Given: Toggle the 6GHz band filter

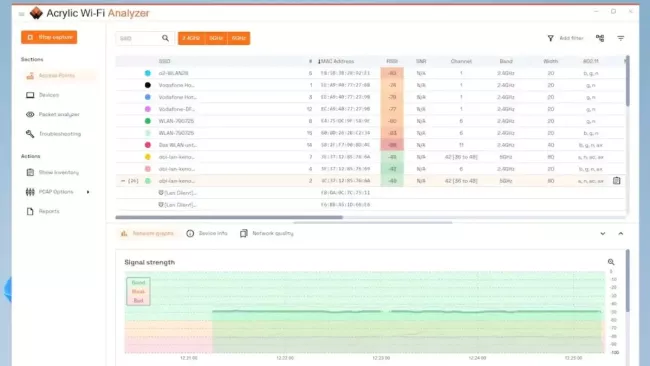Looking at the screenshot, I should pyautogui.click(x=239, y=38).
